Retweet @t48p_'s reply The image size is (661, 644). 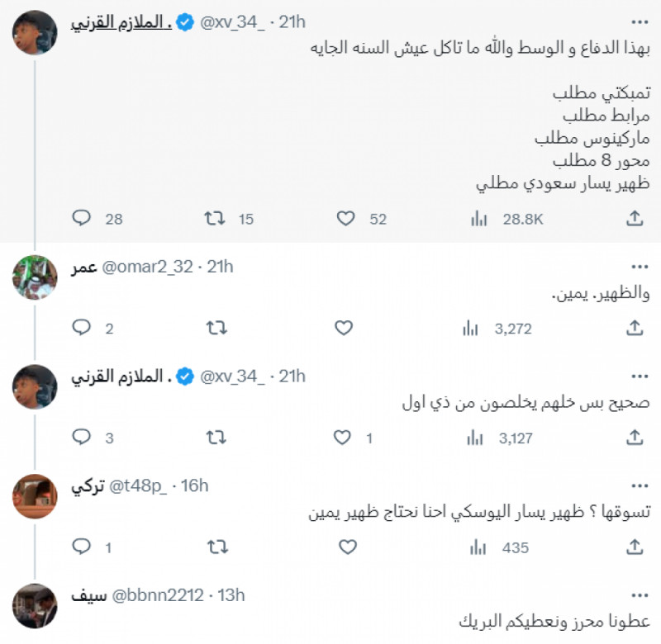click(215, 547)
